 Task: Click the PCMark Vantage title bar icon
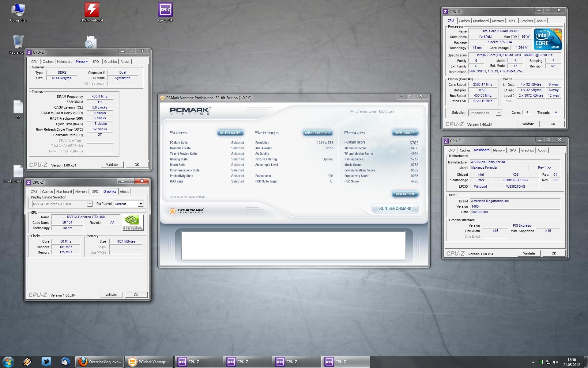click(162, 98)
